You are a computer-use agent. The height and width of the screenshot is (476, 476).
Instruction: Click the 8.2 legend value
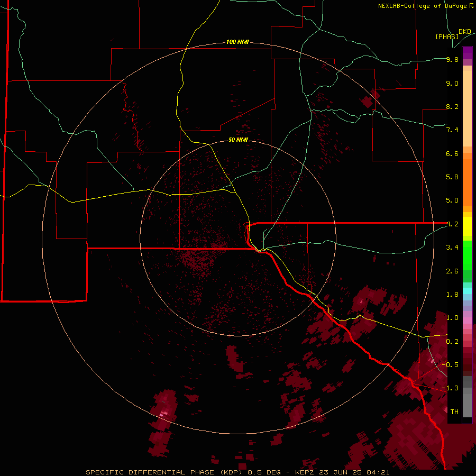click(452, 106)
